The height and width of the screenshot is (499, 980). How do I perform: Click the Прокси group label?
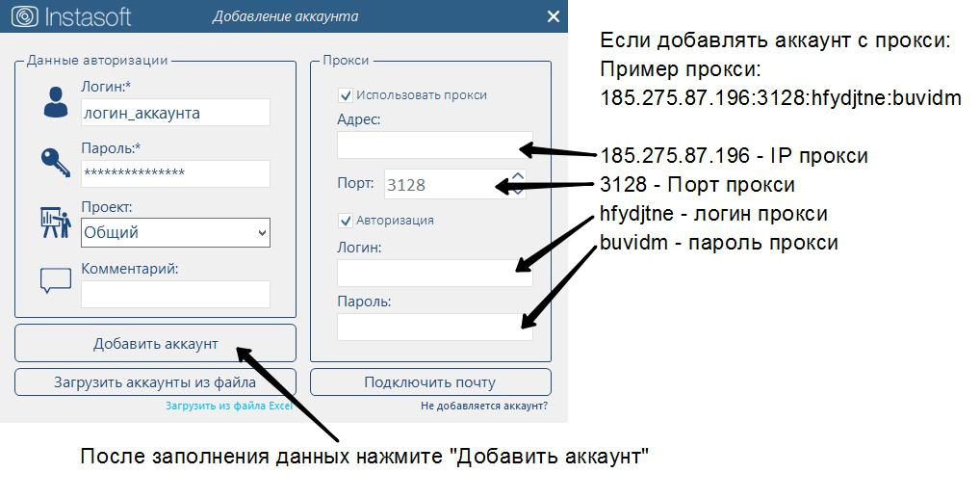[x=347, y=60]
